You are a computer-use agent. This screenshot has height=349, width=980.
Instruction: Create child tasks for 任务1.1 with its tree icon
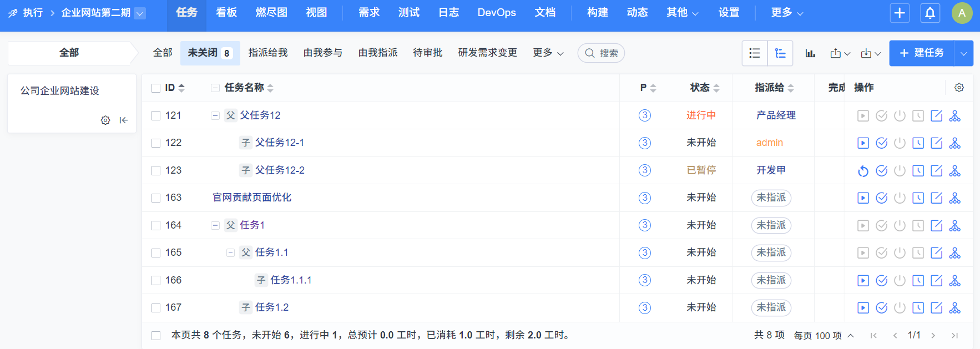coord(954,253)
